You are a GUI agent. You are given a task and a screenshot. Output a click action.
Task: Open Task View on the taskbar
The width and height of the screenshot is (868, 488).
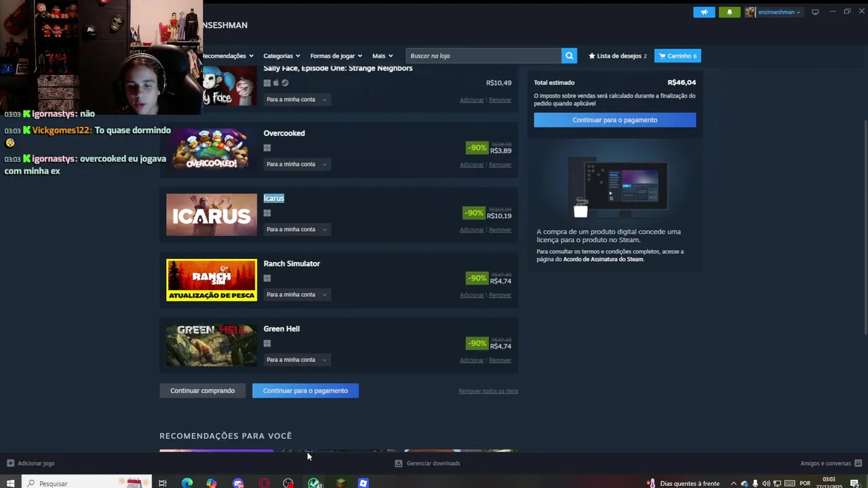(x=163, y=483)
